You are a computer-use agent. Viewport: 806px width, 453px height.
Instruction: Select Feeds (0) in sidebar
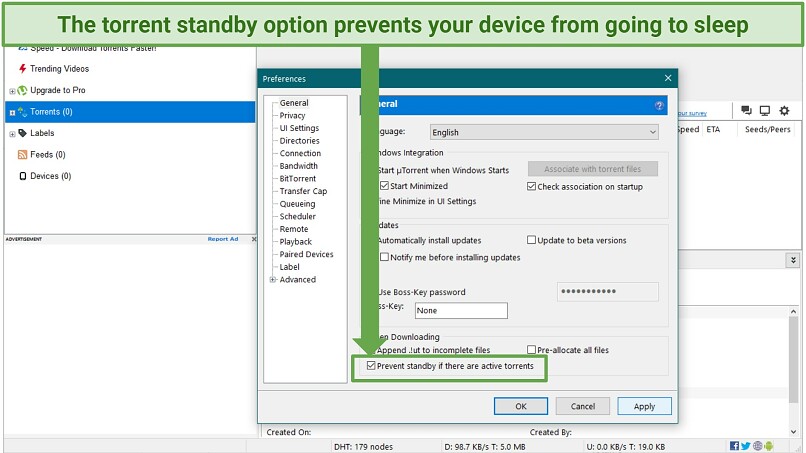click(48, 154)
